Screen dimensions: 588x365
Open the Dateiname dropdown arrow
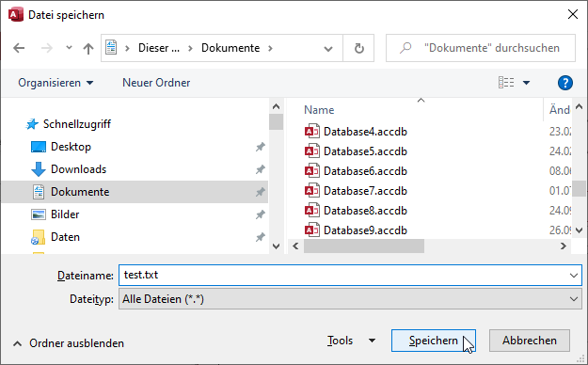point(574,276)
